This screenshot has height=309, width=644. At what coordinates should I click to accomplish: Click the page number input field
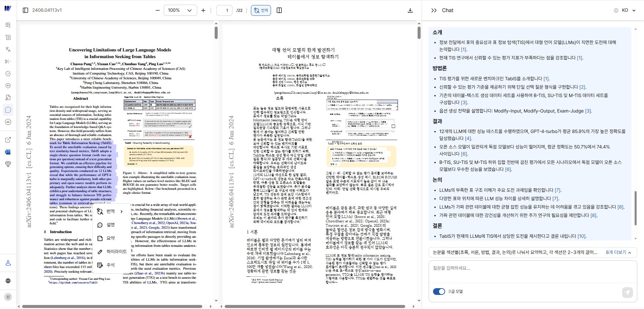pyautogui.click(x=224, y=10)
